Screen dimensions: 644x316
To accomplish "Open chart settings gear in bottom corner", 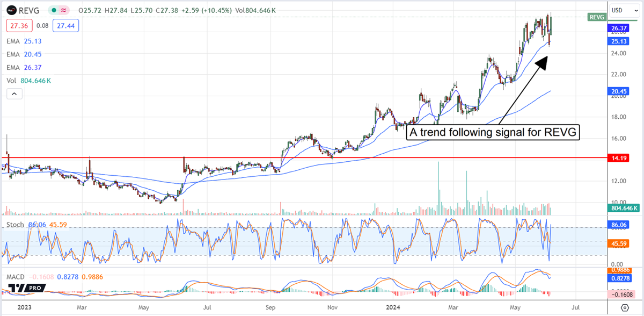I will click(x=625, y=307).
